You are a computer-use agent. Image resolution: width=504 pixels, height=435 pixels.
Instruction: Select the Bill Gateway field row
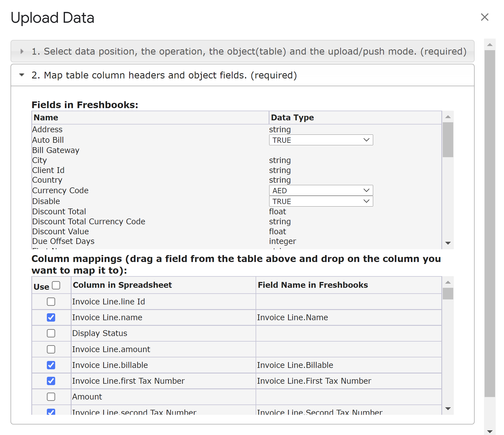click(237, 150)
